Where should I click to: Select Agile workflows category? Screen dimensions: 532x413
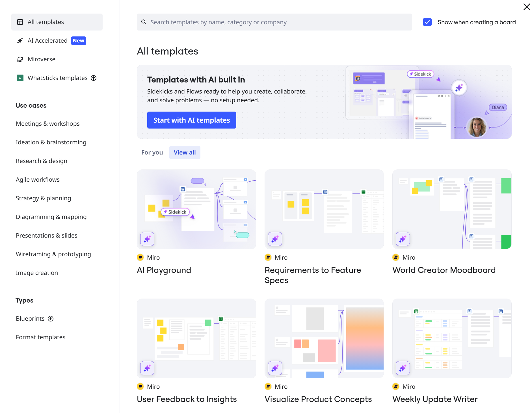(38, 180)
